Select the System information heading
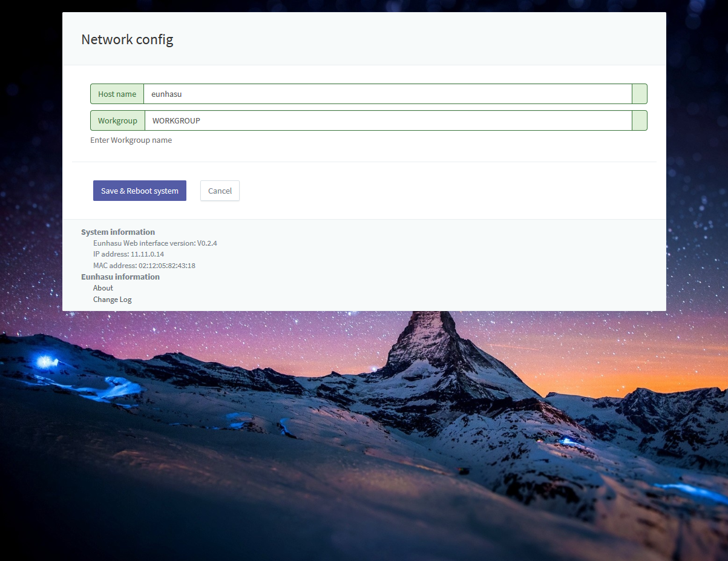Screen dimensions: 728x561 (x=118, y=232)
